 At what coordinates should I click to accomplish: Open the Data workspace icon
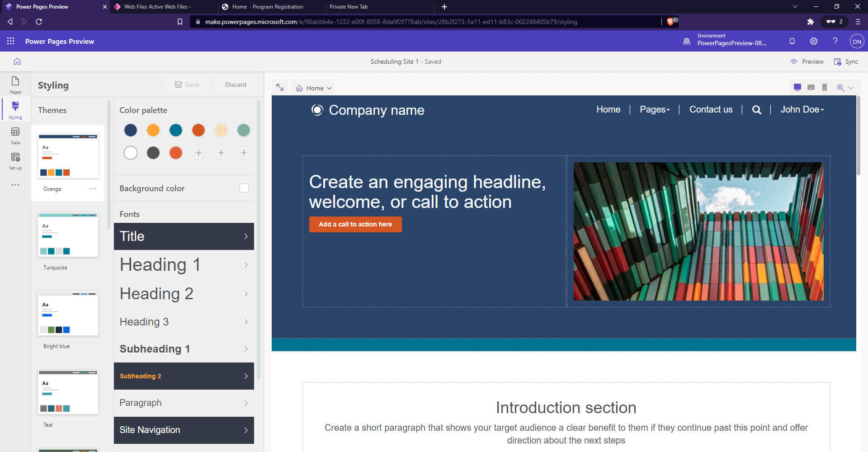[x=15, y=135]
